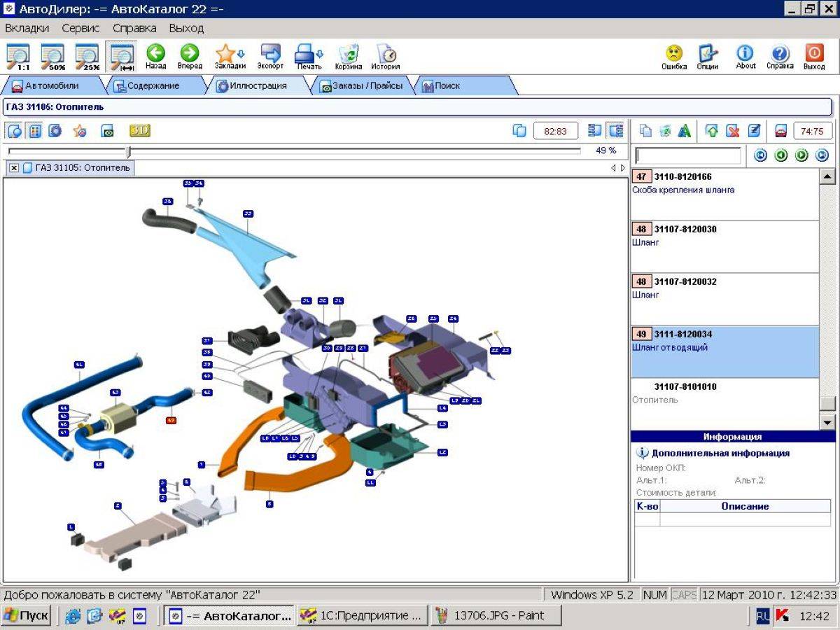Click the part search input field
840x630 pixels.
pos(687,155)
